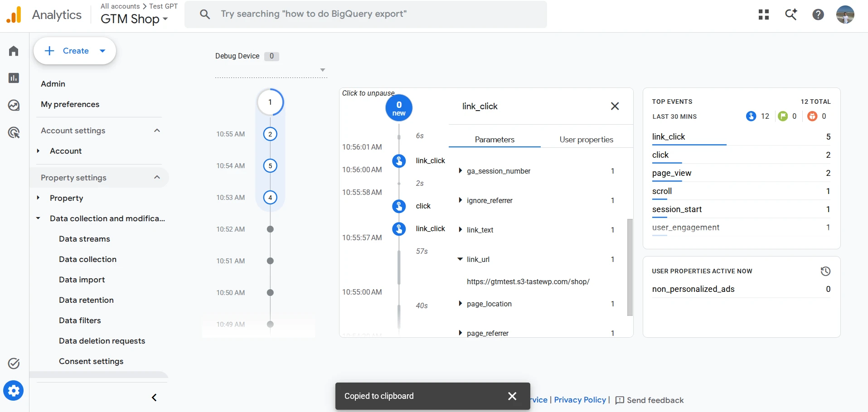
Task: Switch to the Parameters tab
Action: (x=495, y=140)
